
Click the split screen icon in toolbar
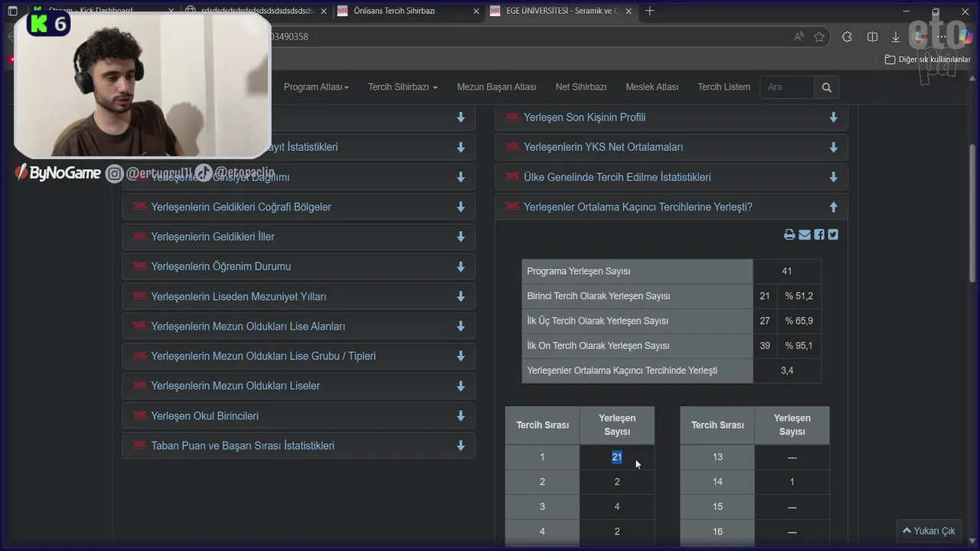(x=872, y=37)
